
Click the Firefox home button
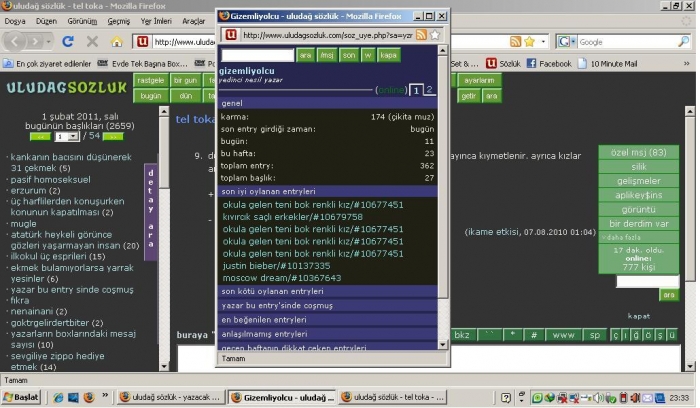coord(118,42)
